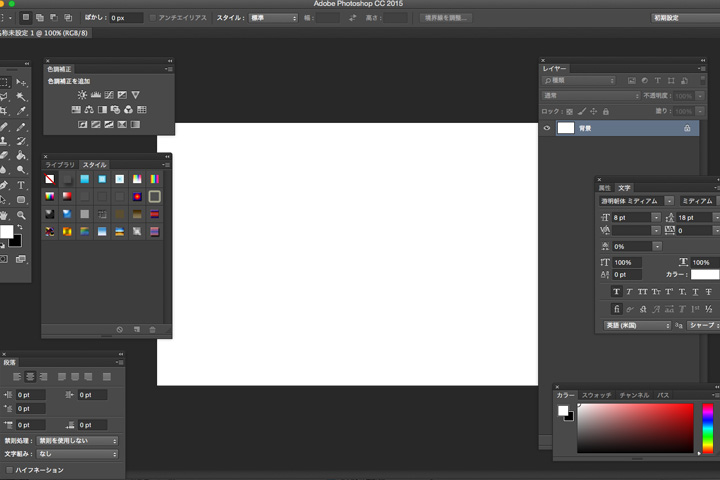Open the Adjustments panel menu
Screen dimensions: 720x480
(169, 69)
